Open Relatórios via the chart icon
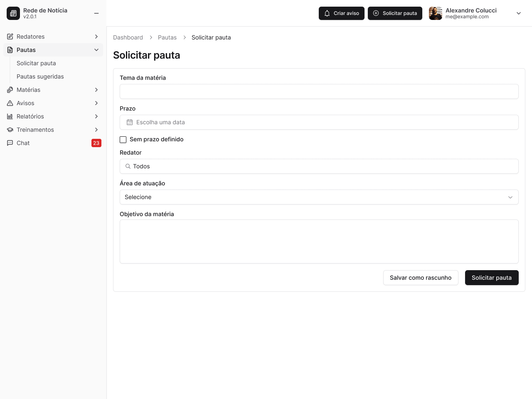 10,116
